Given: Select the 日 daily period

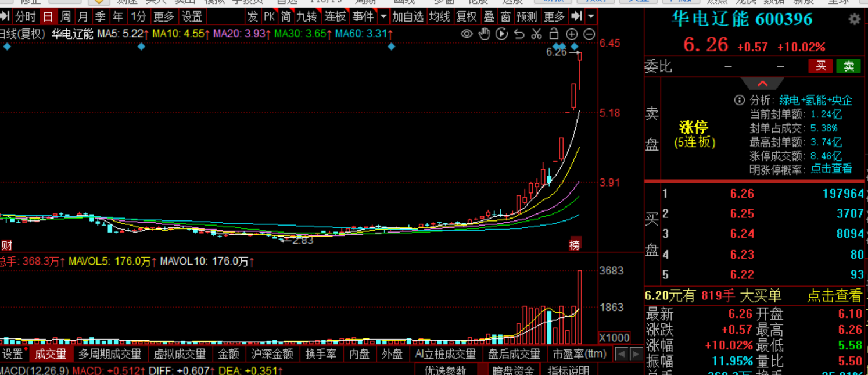Looking at the screenshot, I should tap(48, 16).
